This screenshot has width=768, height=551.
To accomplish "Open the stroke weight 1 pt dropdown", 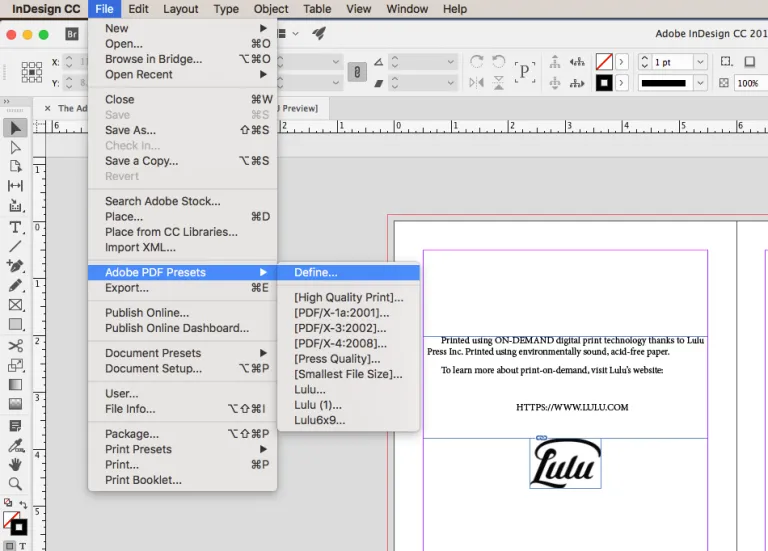I will coord(700,62).
